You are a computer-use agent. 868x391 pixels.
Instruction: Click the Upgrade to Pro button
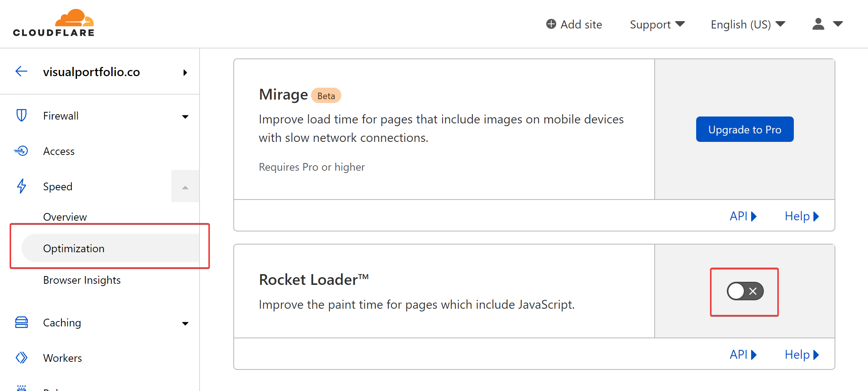pyautogui.click(x=745, y=129)
